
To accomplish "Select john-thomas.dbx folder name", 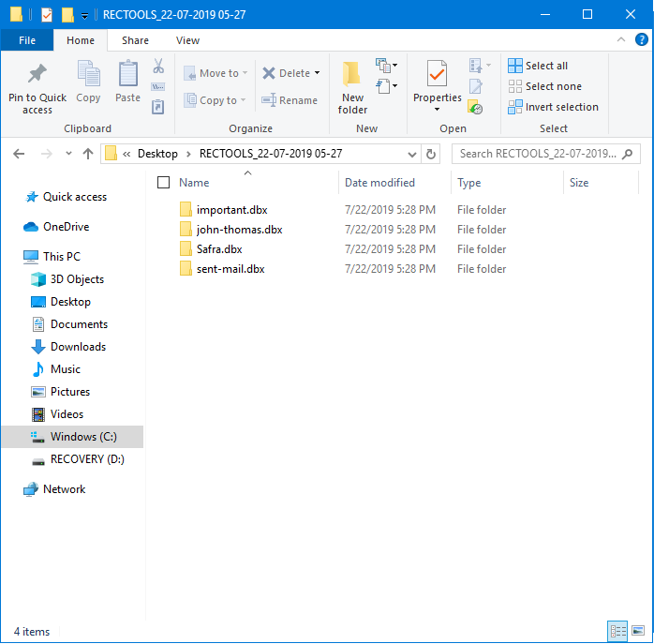I will coord(240,230).
